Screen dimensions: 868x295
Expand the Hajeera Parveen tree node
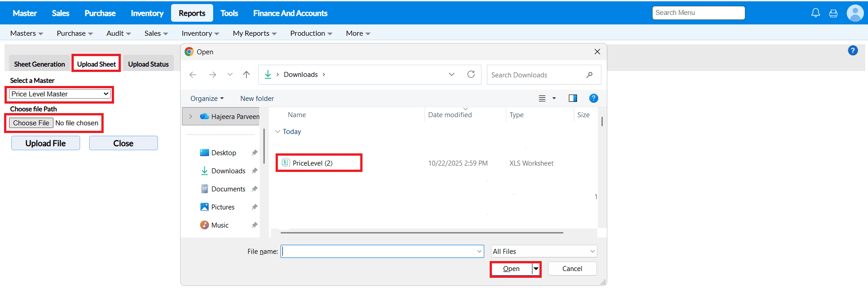pos(191,116)
